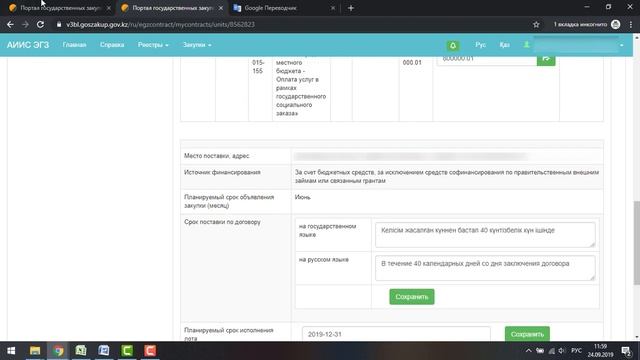Go to Главная in navigation bar
Screen dimensions: 640x360
pyautogui.click(x=74, y=44)
